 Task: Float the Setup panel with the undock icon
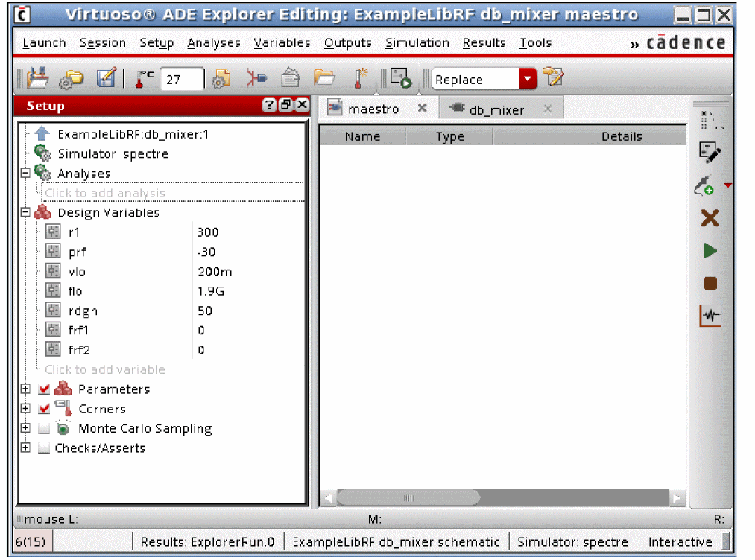point(285,105)
